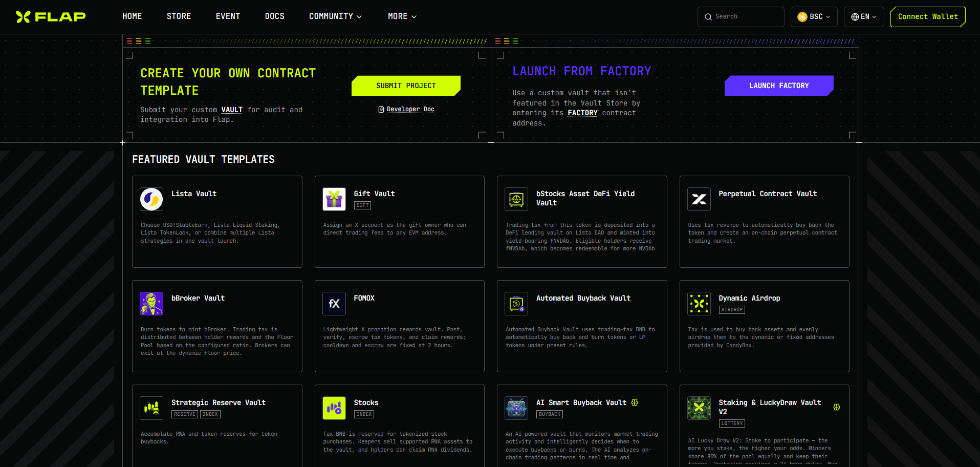980x467 pixels.
Task: Focus the Search input field
Action: coord(741,17)
